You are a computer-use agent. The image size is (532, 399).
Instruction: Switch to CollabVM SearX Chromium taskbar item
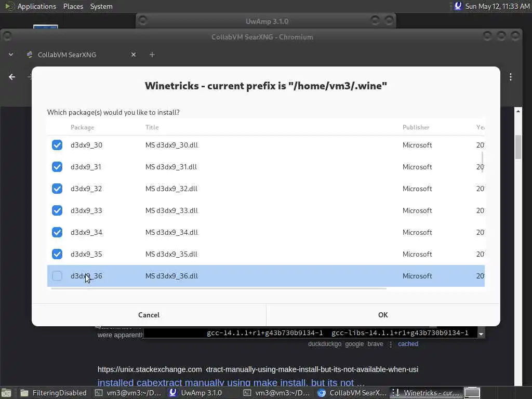pyautogui.click(x=351, y=393)
